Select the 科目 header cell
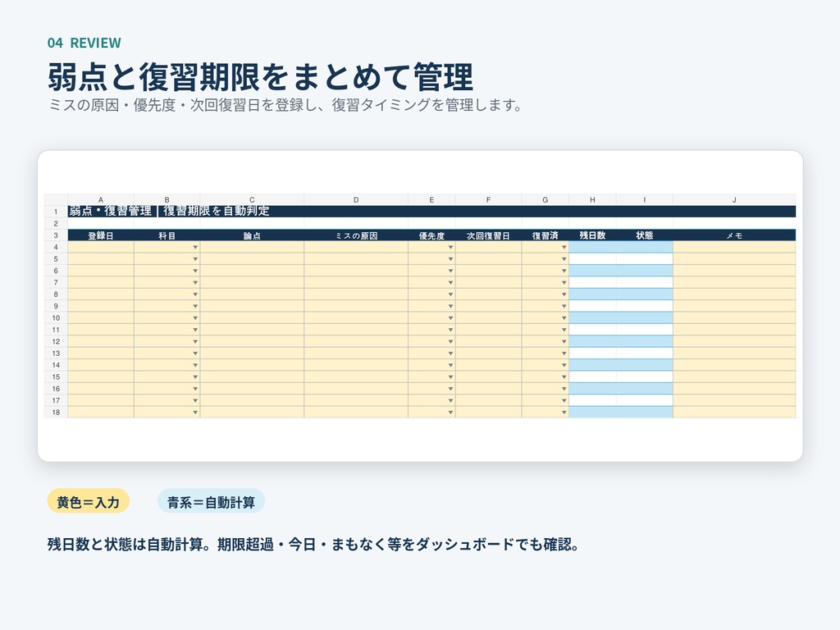The image size is (840, 630). click(x=167, y=235)
